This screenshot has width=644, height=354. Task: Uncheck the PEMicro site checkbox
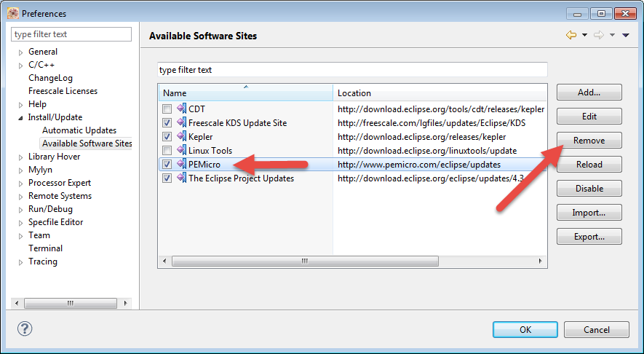click(x=167, y=165)
